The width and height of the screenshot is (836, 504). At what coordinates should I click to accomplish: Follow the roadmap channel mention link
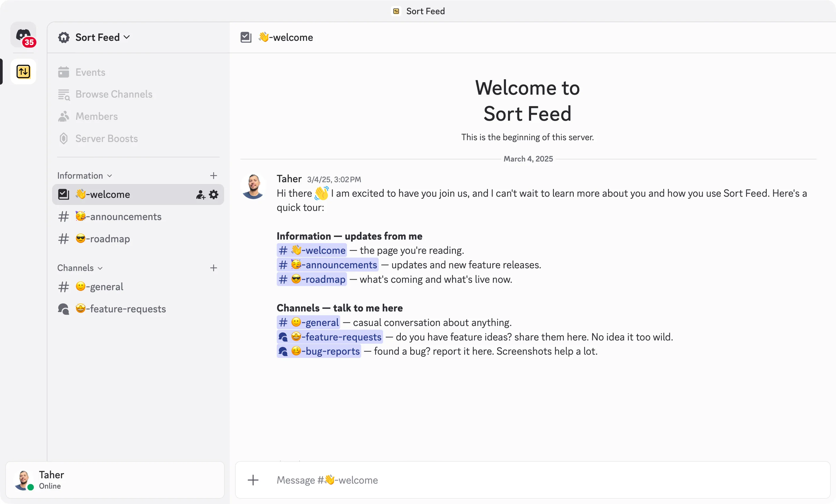click(312, 279)
